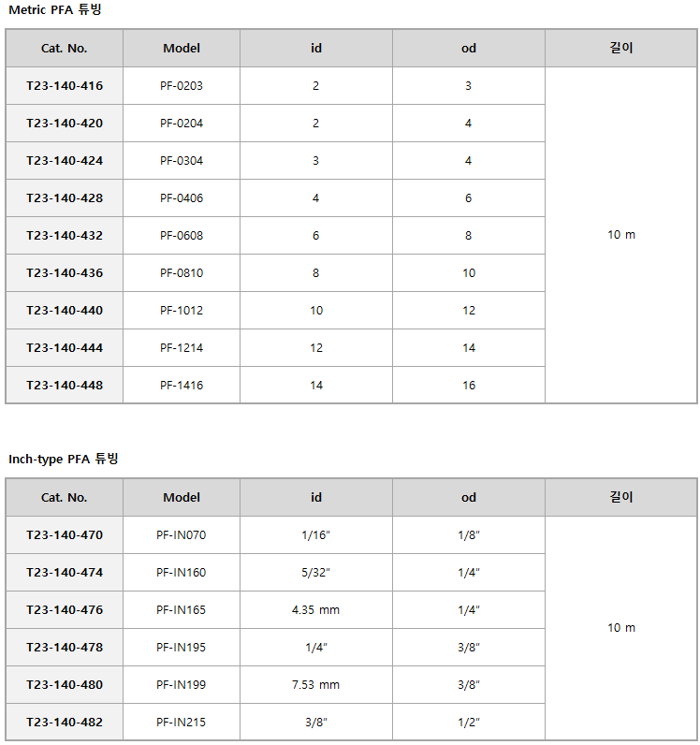The image size is (700, 745).
Task: Click the Inch-type PFA 튜빙 heading
Action: (64, 459)
